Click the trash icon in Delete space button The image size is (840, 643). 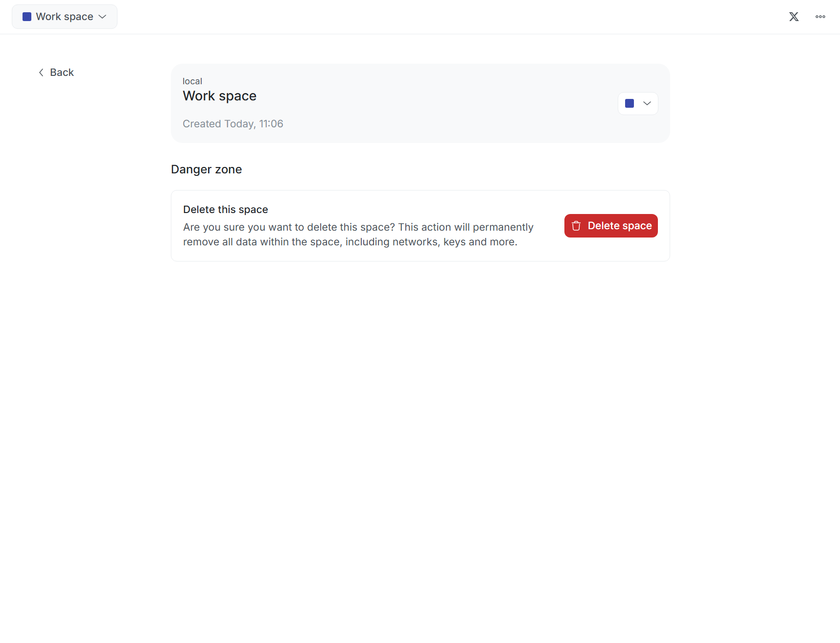click(x=576, y=226)
